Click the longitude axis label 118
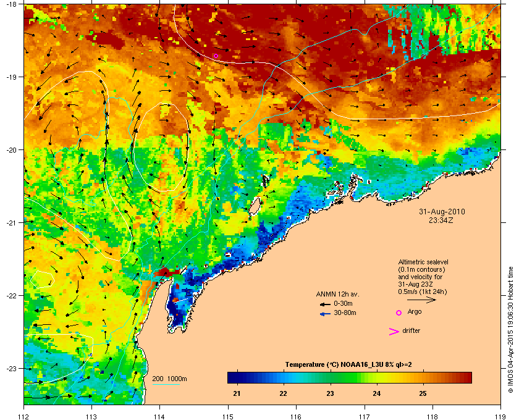The height and width of the screenshot is (420, 519). (x=432, y=416)
